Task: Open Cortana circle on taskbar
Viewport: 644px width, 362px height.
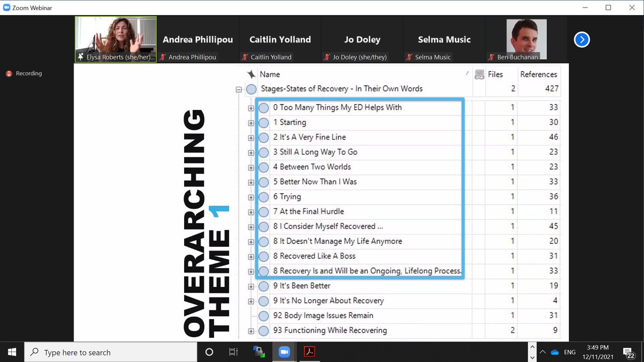Action: coord(209,352)
